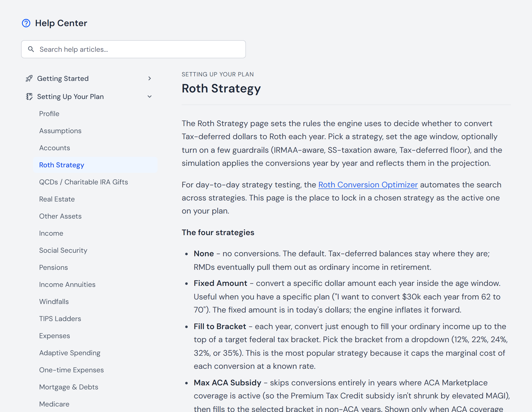
Task: Go to the Accounts article
Action: click(54, 148)
